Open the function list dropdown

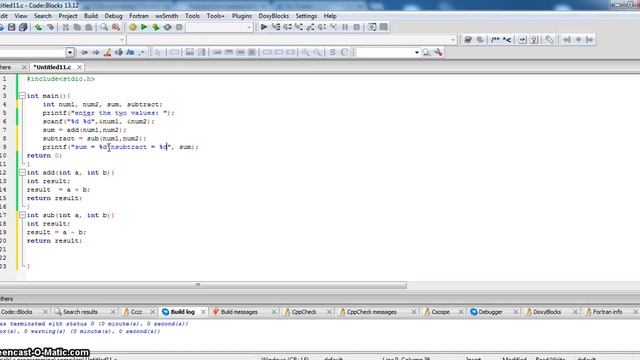453,40
